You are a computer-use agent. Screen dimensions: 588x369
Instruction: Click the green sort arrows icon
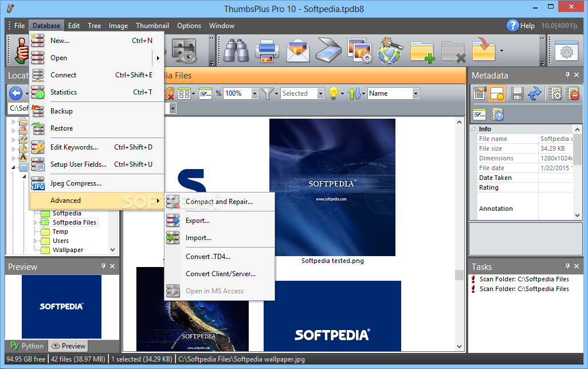(x=354, y=93)
